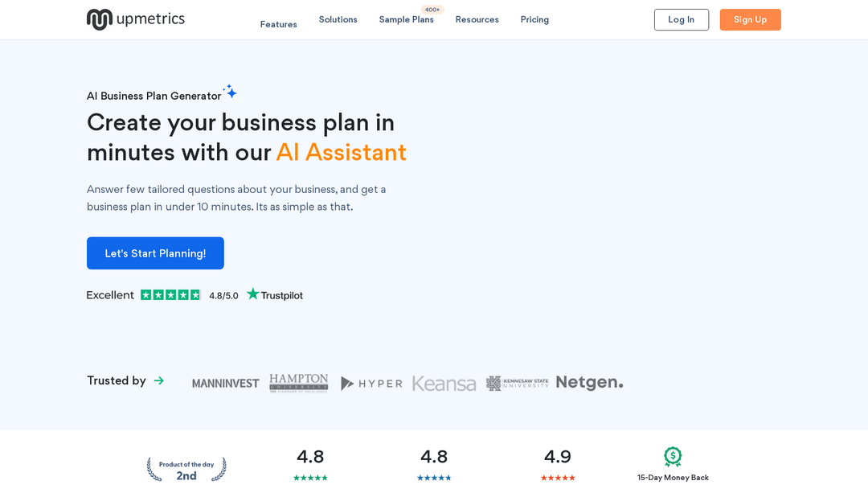This screenshot has width=868, height=489.
Task: Open the Resources dropdown menu
Action: coord(477,19)
